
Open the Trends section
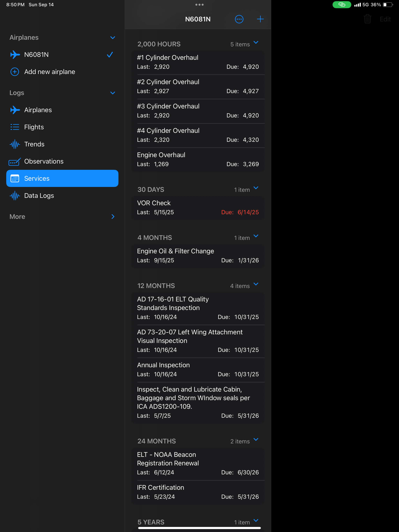click(x=62, y=144)
